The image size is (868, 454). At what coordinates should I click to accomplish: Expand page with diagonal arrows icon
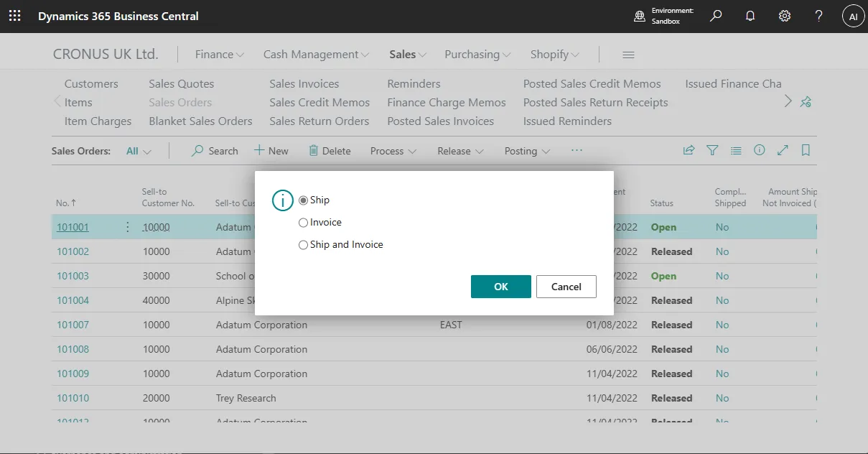click(783, 150)
